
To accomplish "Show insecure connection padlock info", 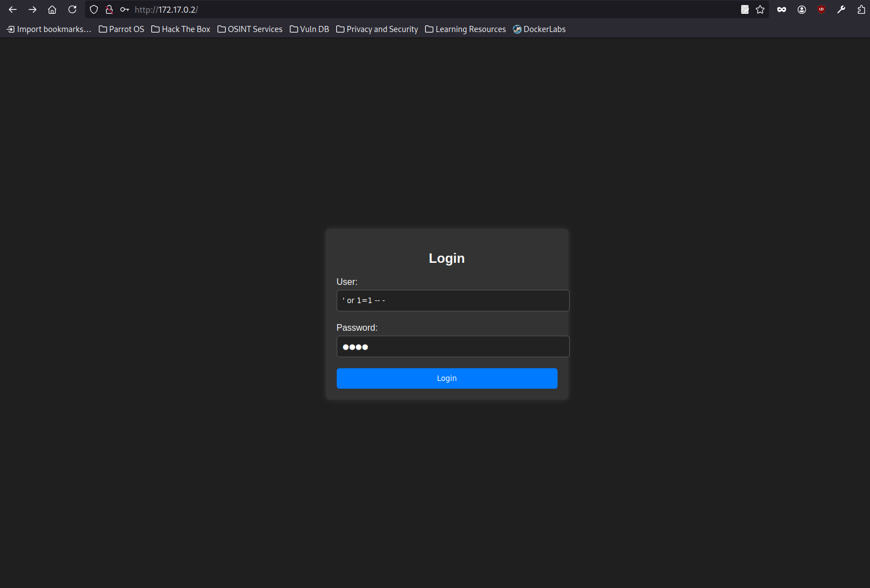I will pyautogui.click(x=109, y=9).
